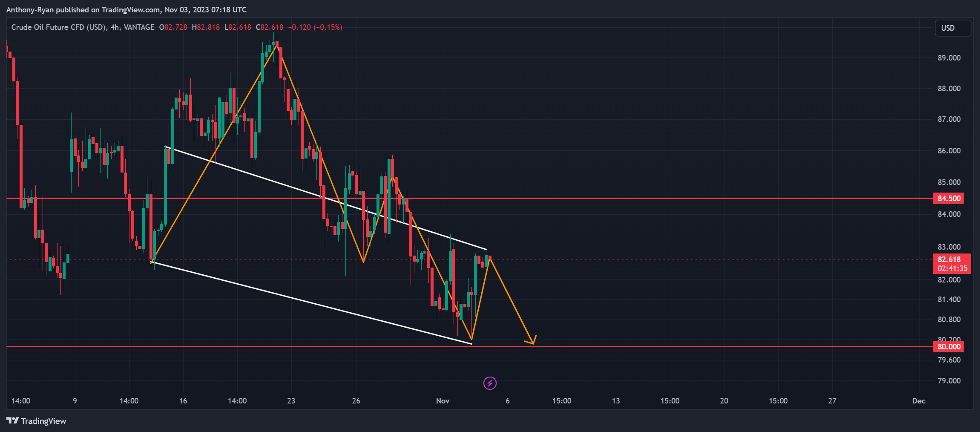Click the 84.500 red price label

point(949,199)
